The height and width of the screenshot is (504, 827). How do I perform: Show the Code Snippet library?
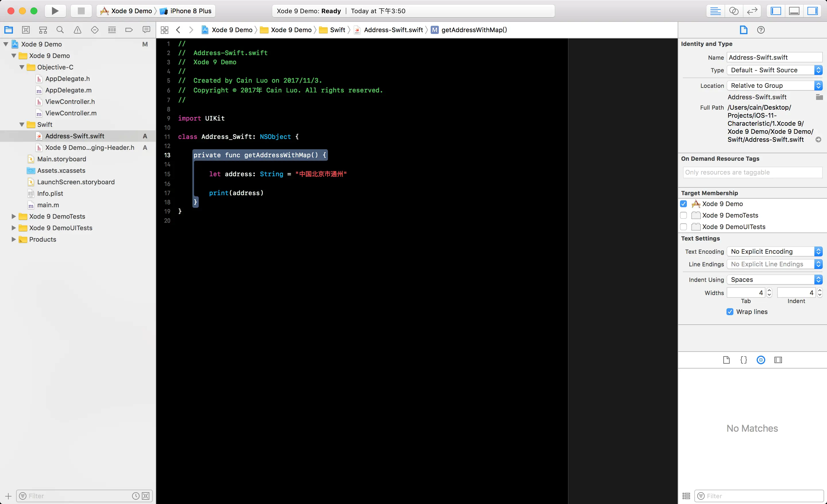click(743, 360)
